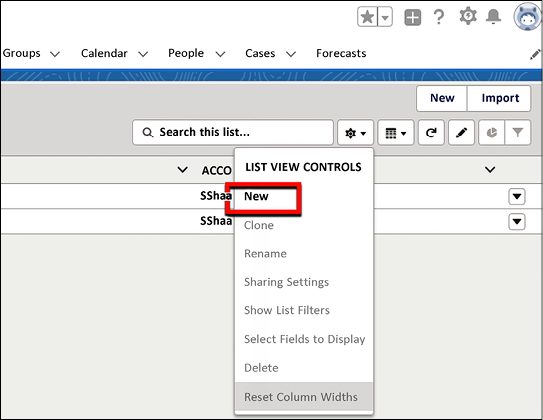Click the Import button

click(x=499, y=98)
